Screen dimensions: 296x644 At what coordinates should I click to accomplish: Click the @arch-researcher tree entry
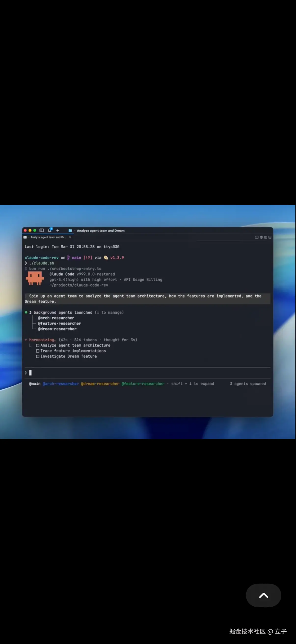pyautogui.click(x=56, y=318)
